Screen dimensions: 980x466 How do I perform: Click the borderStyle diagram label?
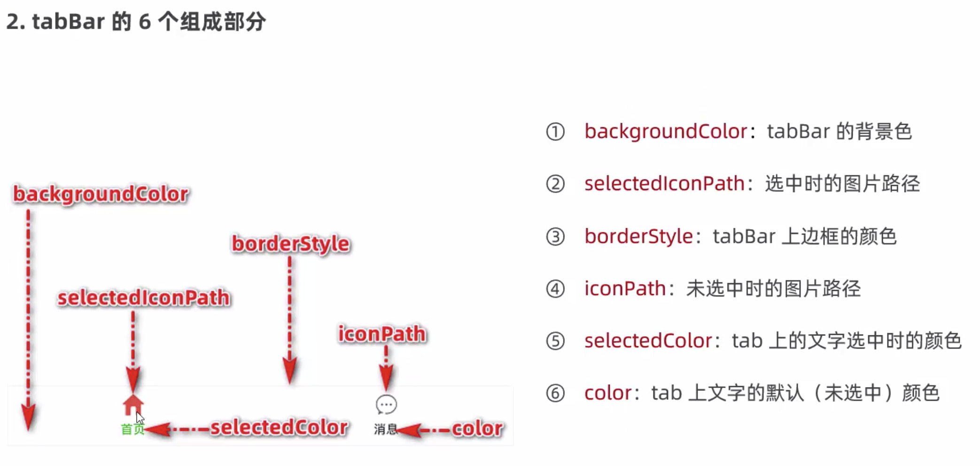click(x=291, y=244)
